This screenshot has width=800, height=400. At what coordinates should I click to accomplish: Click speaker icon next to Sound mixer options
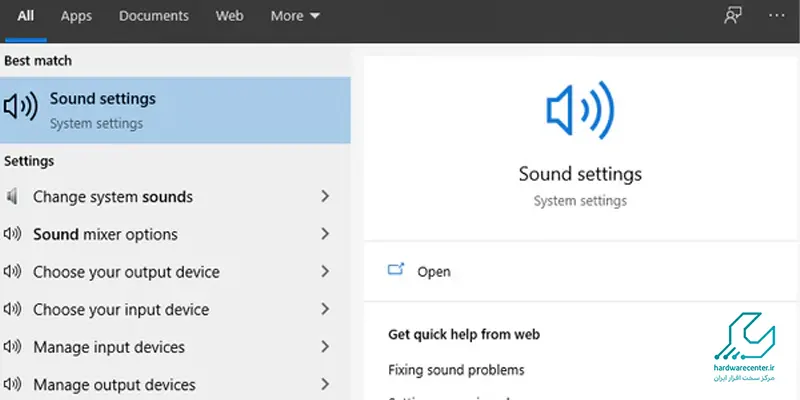pos(12,234)
